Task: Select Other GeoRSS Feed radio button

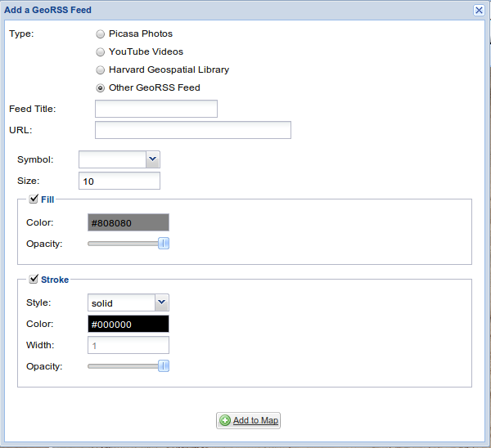Action: coord(100,88)
